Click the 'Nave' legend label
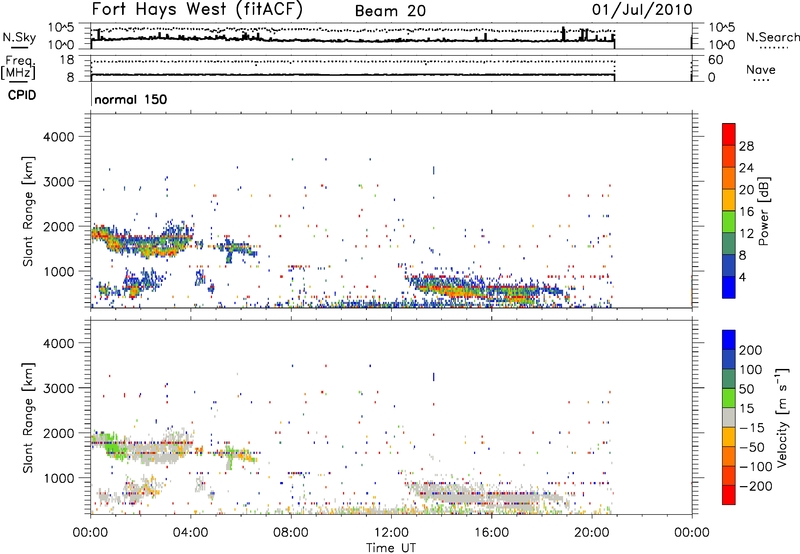This screenshot has width=800, height=554. (761, 70)
